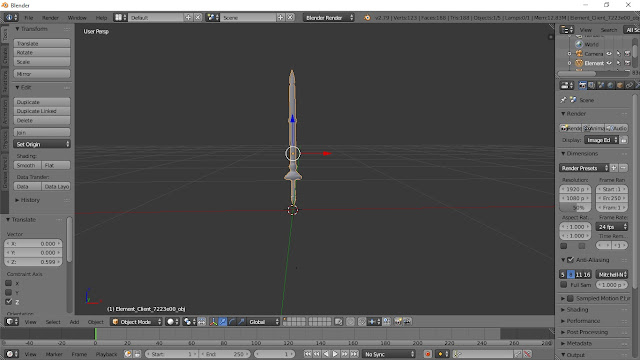Open the Object Mode selector
Image resolution: width=640 pixels, height=360 pixels.
136,322
